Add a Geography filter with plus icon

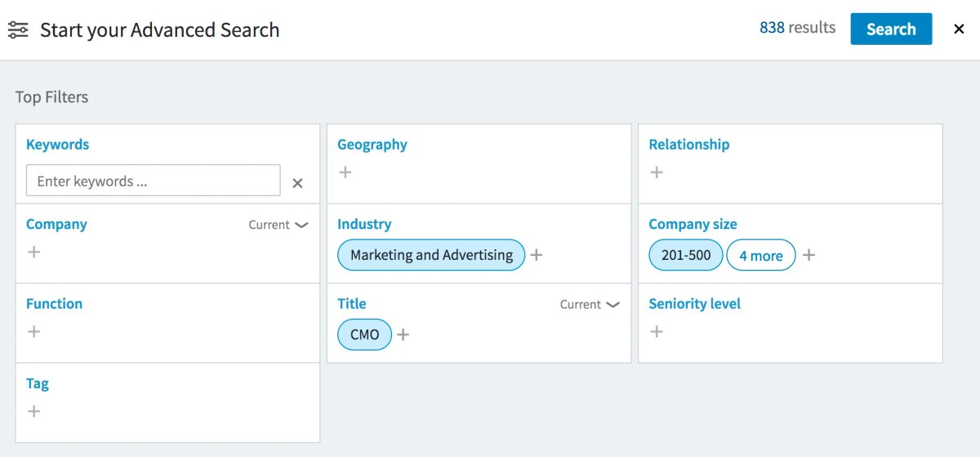tap(345, 172)
